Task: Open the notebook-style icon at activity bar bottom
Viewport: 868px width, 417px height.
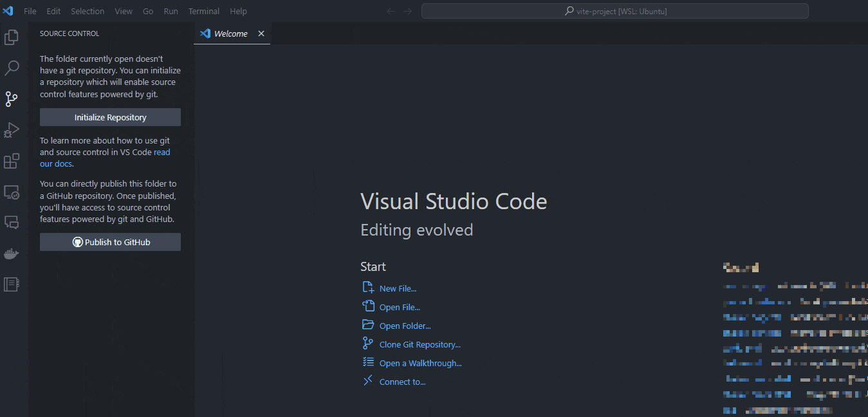Action: (12, 284)
